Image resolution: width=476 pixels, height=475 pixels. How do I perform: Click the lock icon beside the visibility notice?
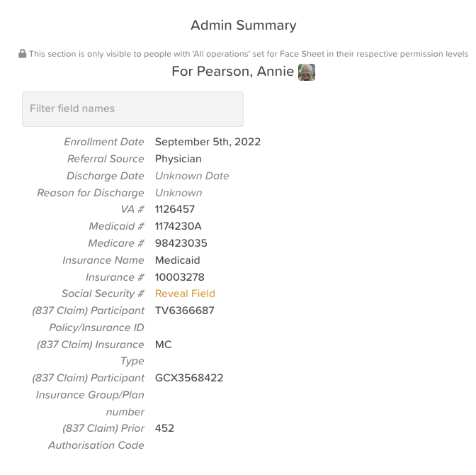point(23,54)
